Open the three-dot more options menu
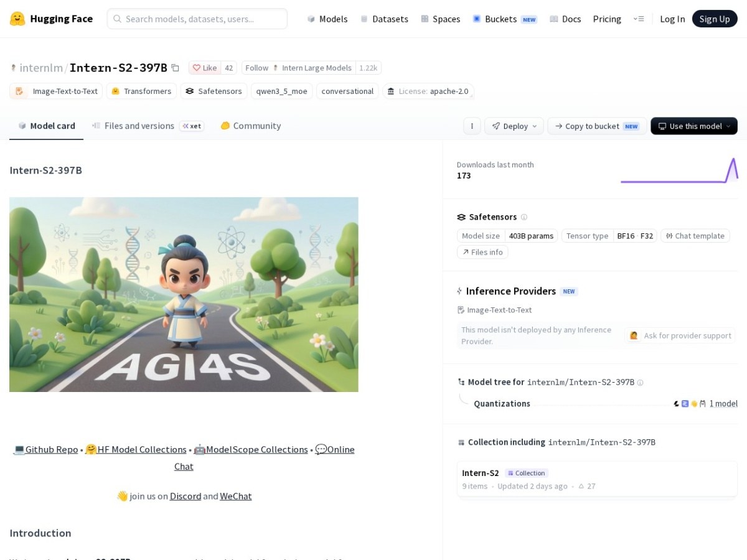The width and height of the screenshot is (747, 560). click(x=472, y=126)
